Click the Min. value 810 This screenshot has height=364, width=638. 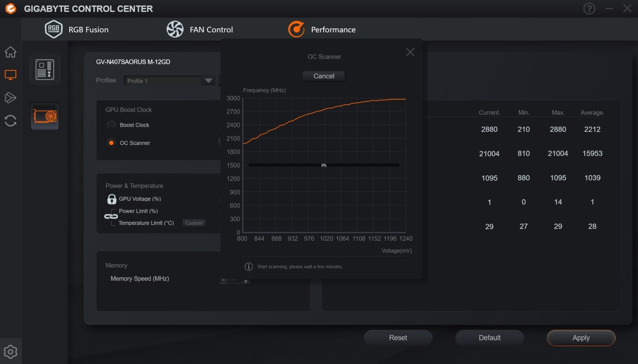[524, 154]
